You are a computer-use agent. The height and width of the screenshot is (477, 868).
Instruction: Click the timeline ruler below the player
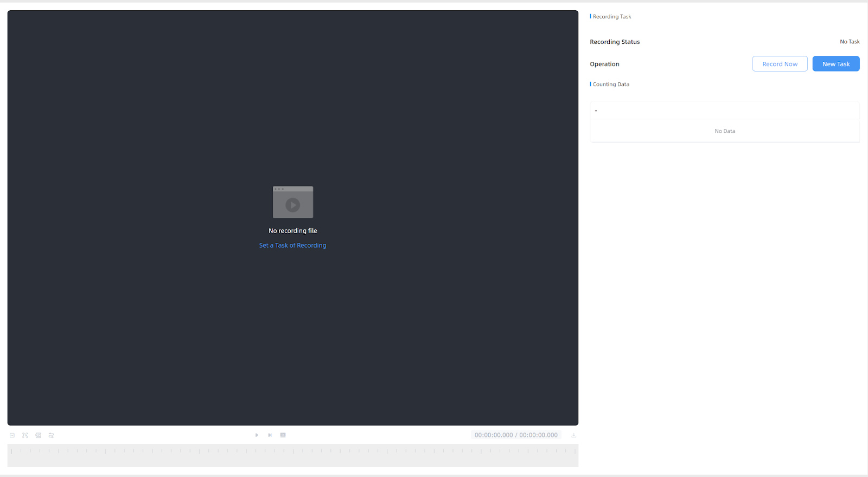(x=293, y=455)
